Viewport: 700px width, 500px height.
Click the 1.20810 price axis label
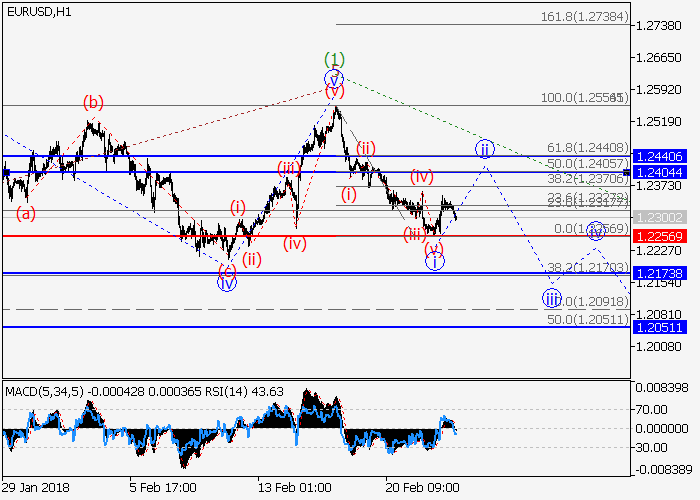click(659, 314)
